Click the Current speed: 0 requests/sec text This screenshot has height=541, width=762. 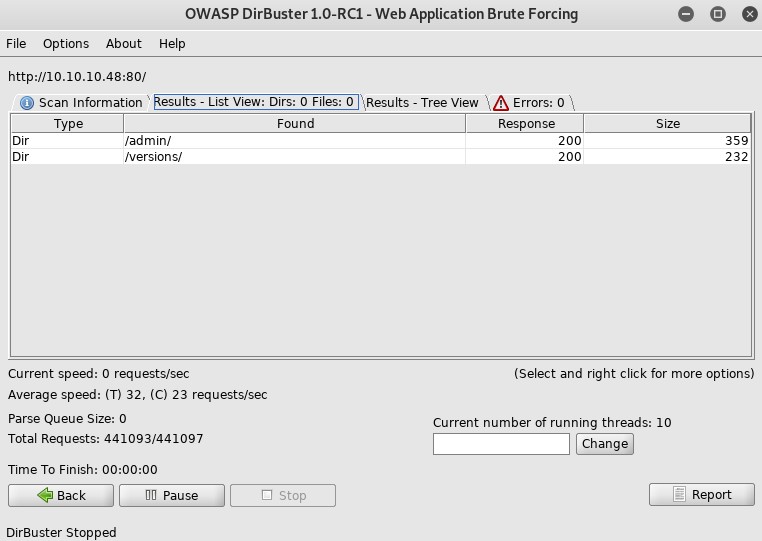click(99, 374)
